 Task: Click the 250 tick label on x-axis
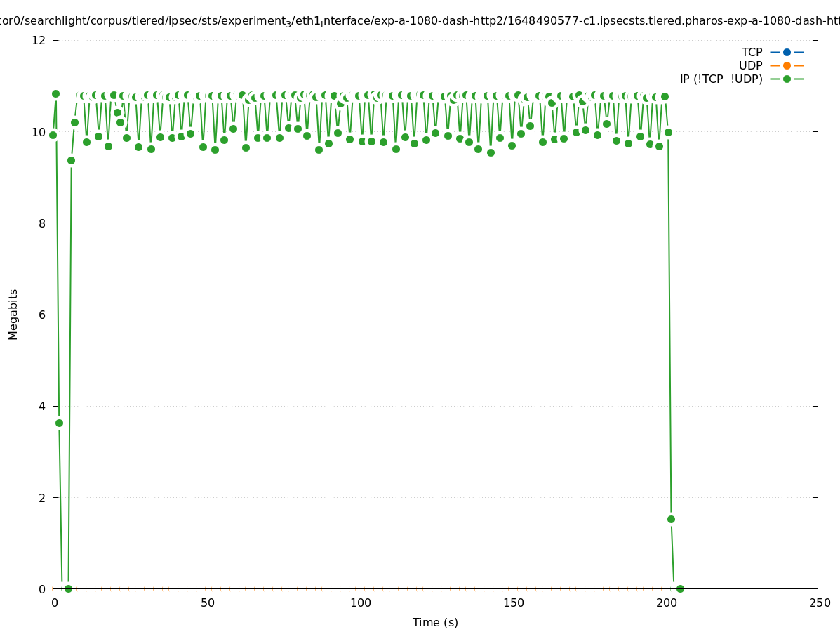click(x=819, y=603)
